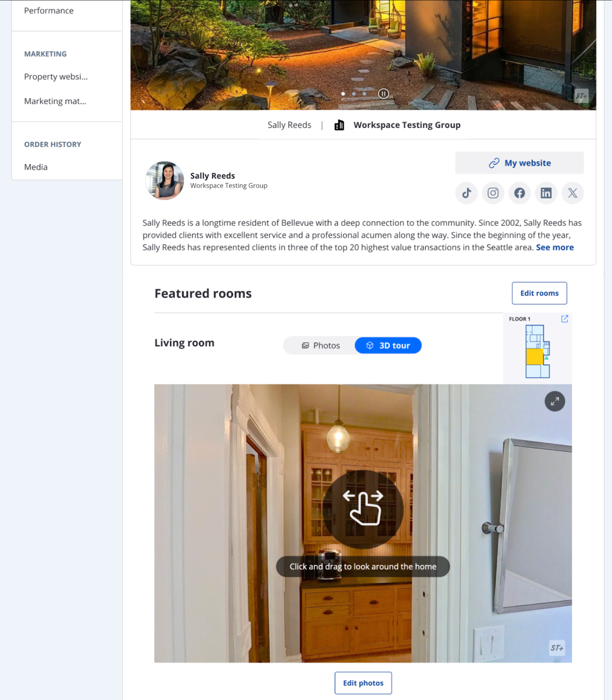Open the LinkedIn social icon

coord(546,193)
